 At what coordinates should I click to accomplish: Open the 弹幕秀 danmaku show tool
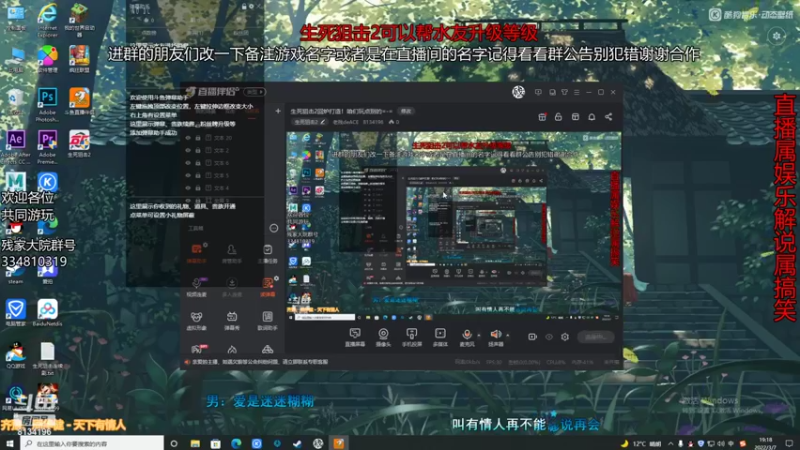pos(232,320)
